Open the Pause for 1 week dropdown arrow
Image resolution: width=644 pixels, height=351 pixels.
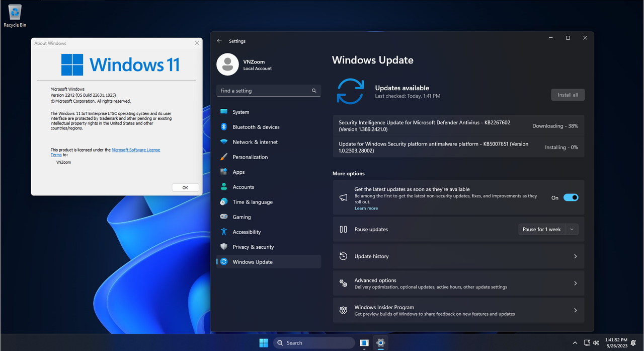point(572,229)
